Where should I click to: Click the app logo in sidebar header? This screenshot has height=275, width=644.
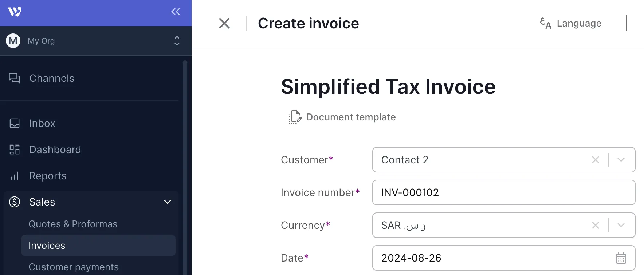click(x=15, y=12)
